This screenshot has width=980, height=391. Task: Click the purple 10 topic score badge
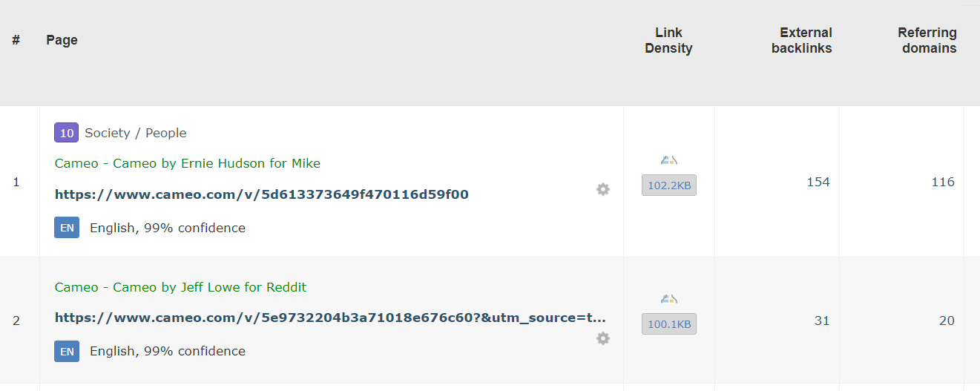point(67,133)
